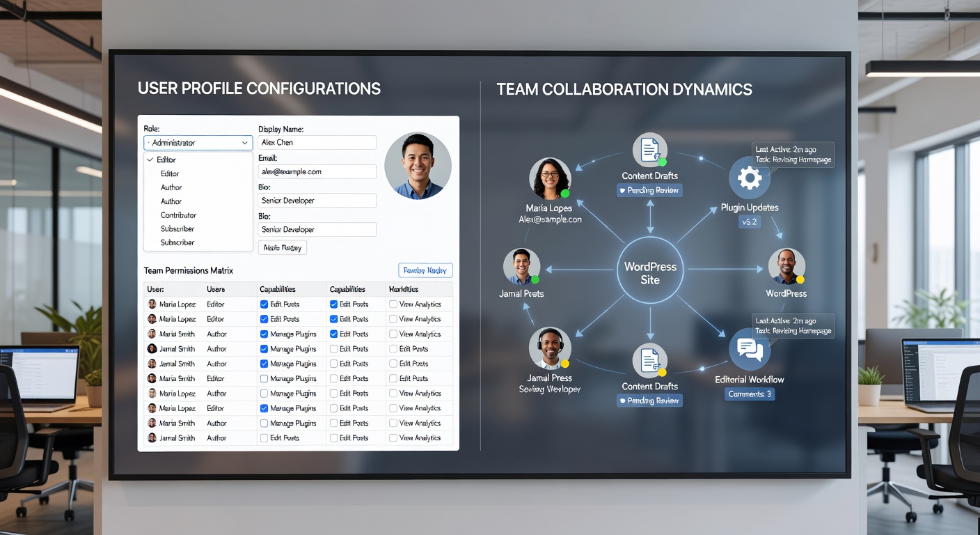Click avatar icon in Maria Lopez Author row
This screenshot has height=535, width=980.
click(x=152, y=394)
